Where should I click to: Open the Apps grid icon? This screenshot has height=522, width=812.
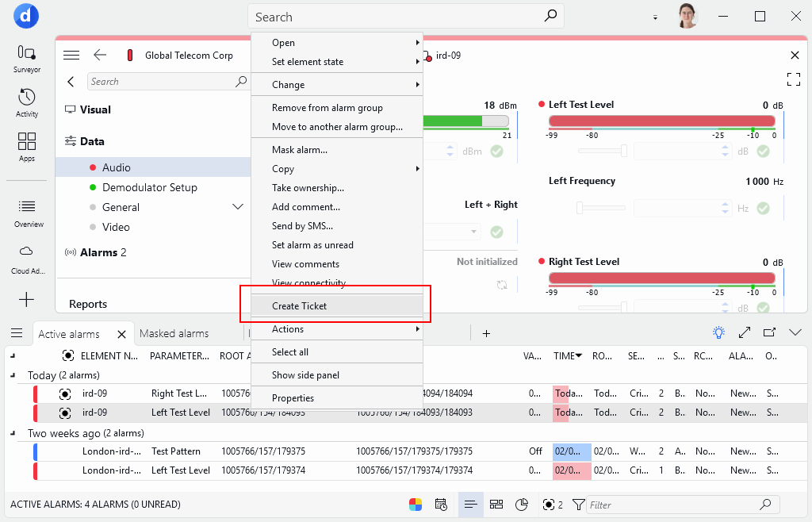tap(26, 147)
